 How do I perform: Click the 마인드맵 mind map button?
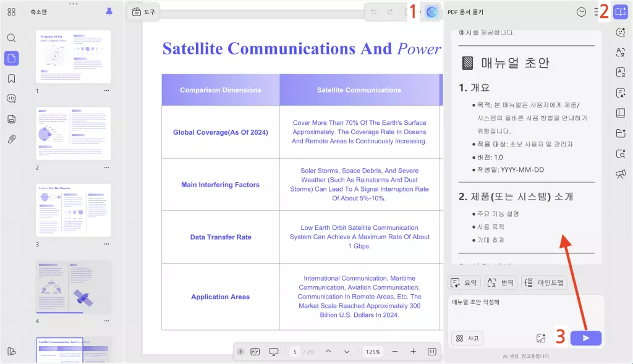click(x=544, y=283)
